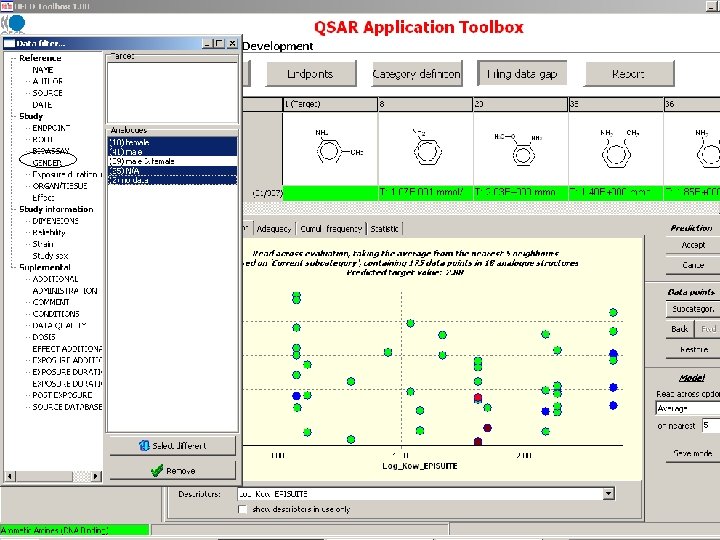Open the Filling data gap stage
Viewport: 720px width, 540px height.
(522, 74)
